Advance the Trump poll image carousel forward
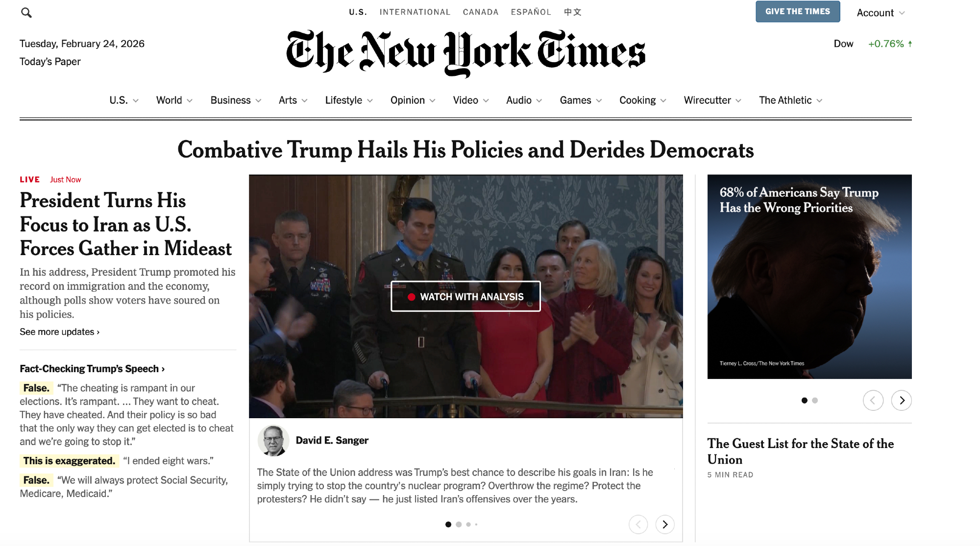Screen dimensions: 980x546 pos(901,401)
